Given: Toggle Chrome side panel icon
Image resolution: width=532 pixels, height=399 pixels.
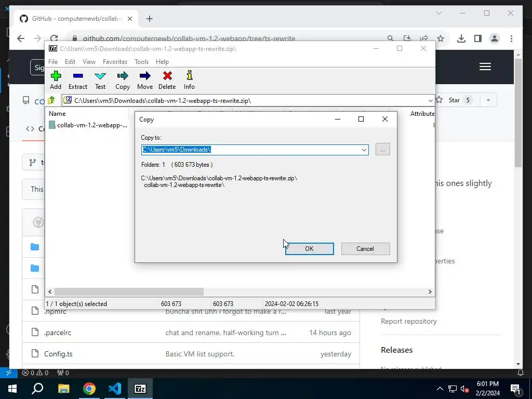Looking at the screenshot, I should tap(478, 38).
